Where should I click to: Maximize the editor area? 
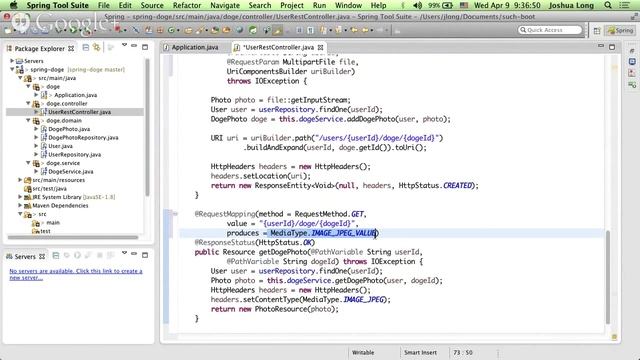[612, 47]
